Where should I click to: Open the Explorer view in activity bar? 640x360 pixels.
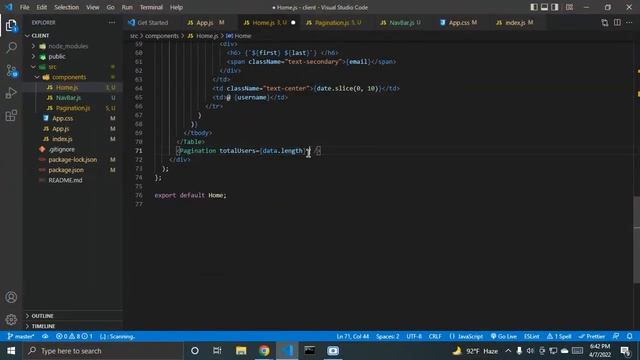(x=11, y=25)
